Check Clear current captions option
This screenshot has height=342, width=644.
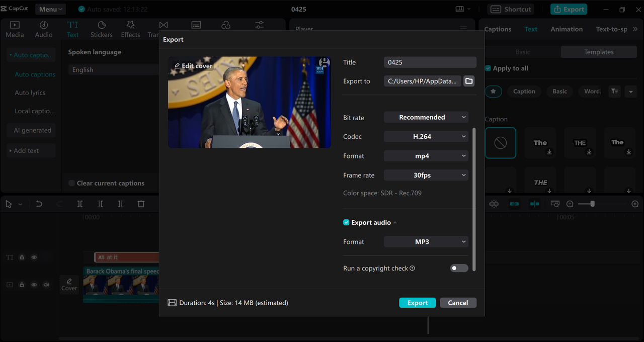click(x=71, y=183)
